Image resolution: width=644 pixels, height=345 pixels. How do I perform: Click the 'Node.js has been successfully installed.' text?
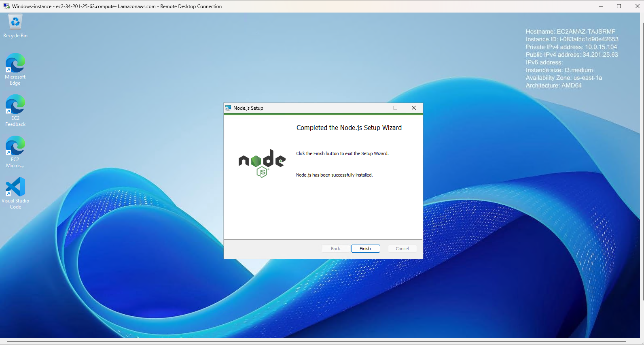(335, 175)
